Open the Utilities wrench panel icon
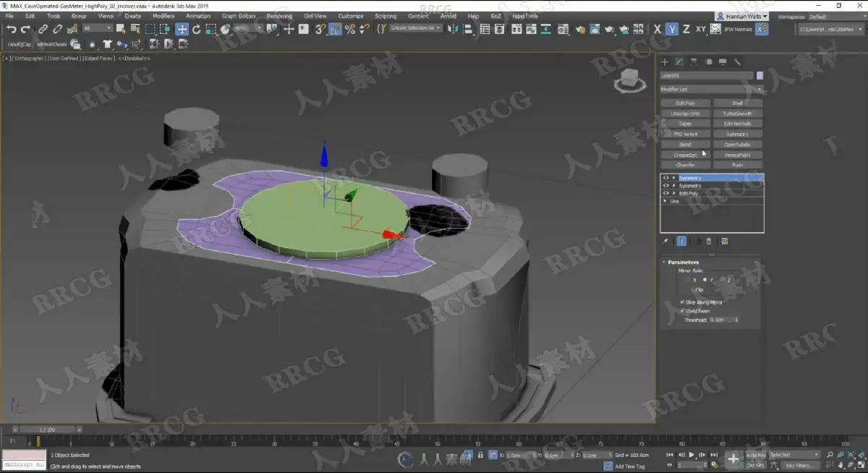Screen dimensions: 868x473 [737, 61]
